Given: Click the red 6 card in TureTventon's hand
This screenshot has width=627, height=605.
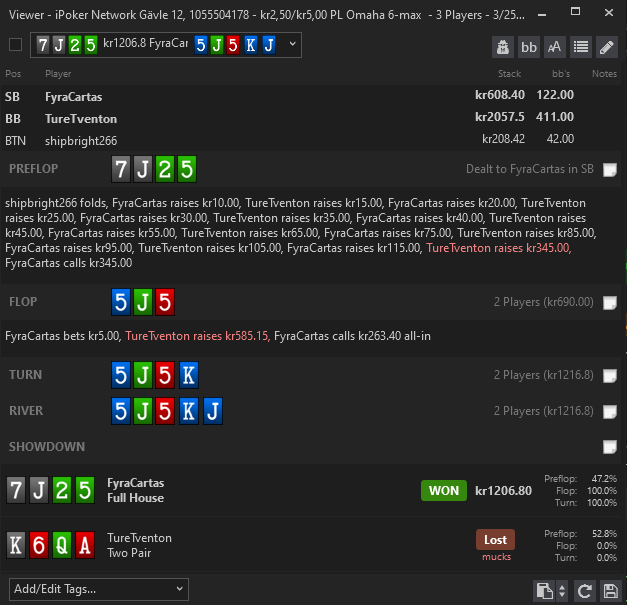Looking at the screenshot, I should pyautogui.click(x=39, y=545).
